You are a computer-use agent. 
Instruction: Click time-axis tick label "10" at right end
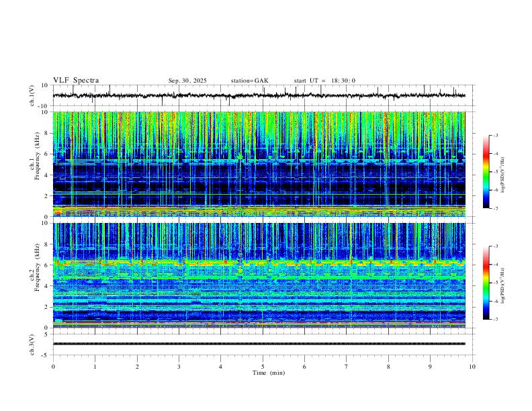[472, 367]
